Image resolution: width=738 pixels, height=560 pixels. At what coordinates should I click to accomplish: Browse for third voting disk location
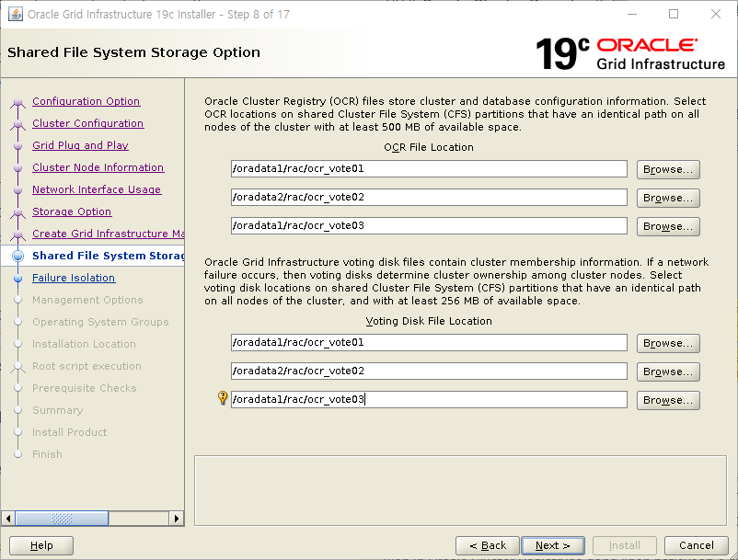point(668,400)
